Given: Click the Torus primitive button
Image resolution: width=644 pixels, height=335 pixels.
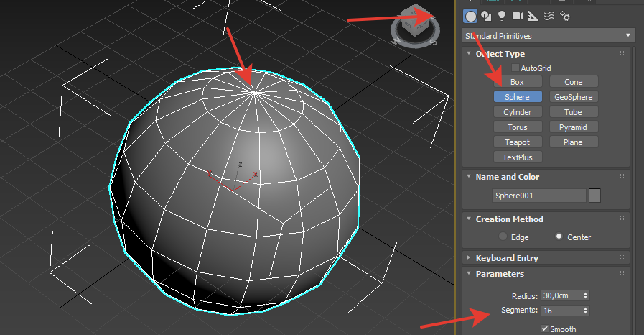Looking at the screenshot, I should pos(518,127).
